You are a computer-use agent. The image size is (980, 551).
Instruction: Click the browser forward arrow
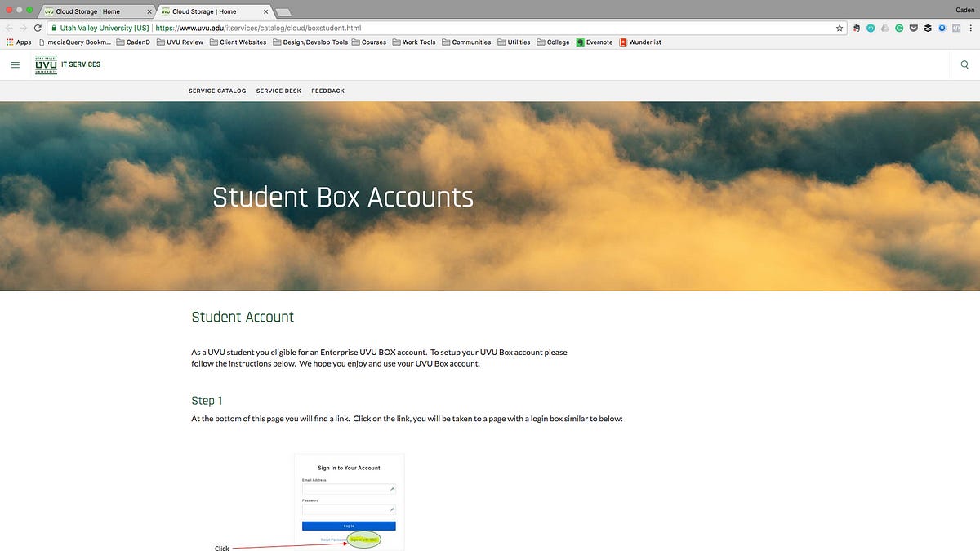pyautogui.click(x=23, y=28)
